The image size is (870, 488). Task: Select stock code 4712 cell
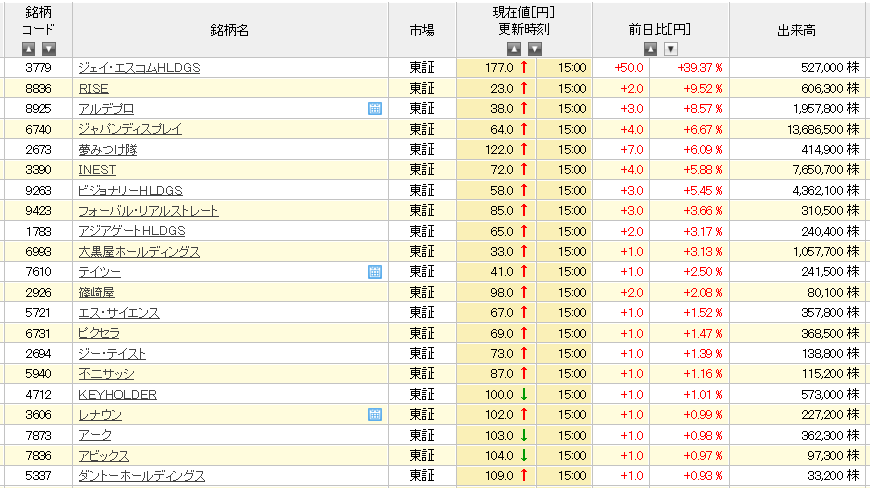pos(38,394)
